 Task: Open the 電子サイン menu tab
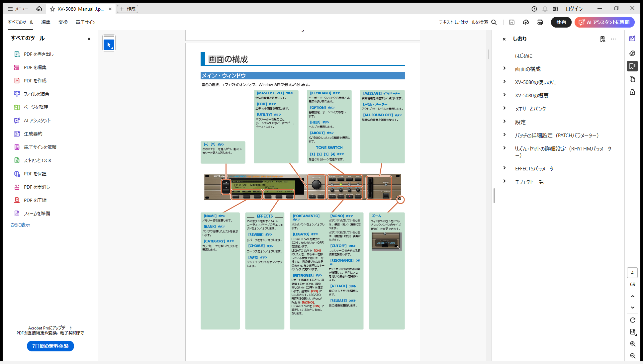tap(85, 22)
